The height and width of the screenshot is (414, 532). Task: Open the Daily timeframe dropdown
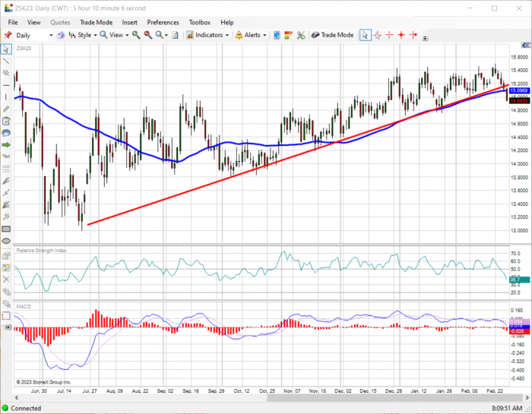point(51,35)
